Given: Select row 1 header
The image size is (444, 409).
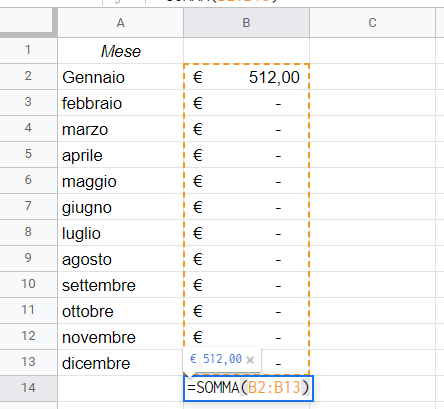Looking at the screenshot, I should (28, 50).
